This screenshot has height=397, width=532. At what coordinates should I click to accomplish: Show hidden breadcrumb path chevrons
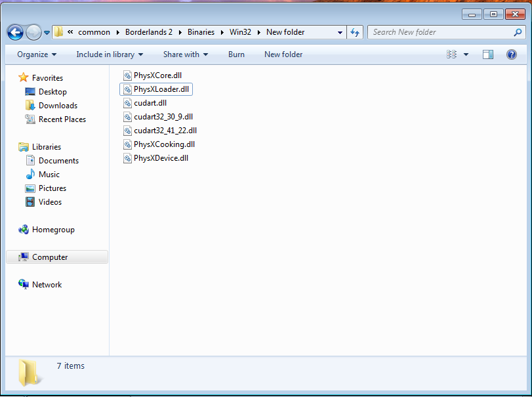pos(70,32)
